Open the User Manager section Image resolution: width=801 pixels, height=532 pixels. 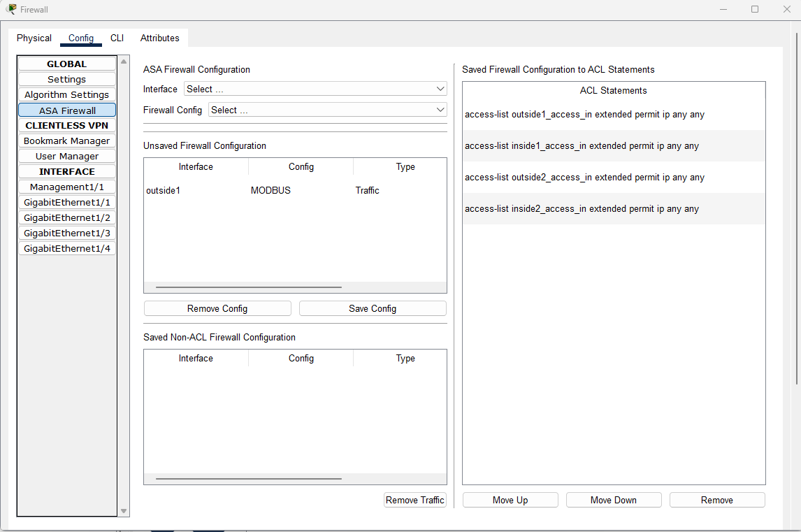(66, 156)
